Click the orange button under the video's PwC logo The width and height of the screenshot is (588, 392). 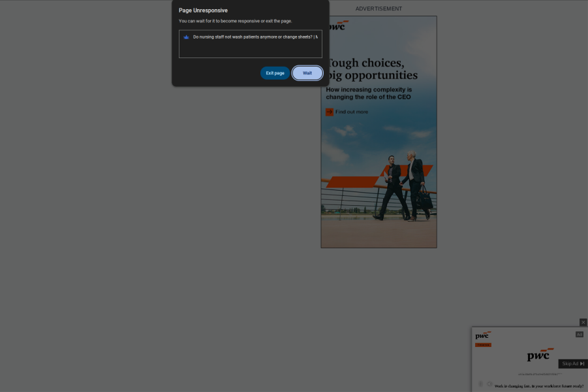(x=483, y=344)
